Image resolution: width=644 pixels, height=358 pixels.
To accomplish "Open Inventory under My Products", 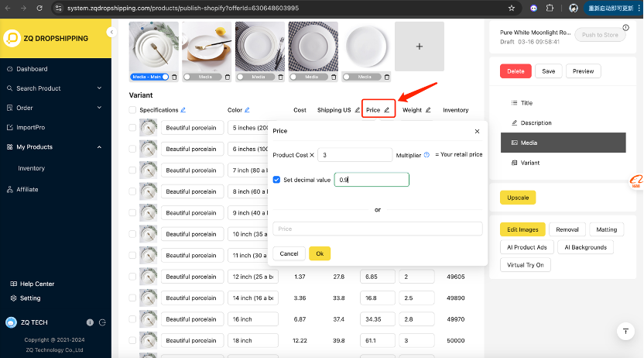I will [x=31, y=168].
